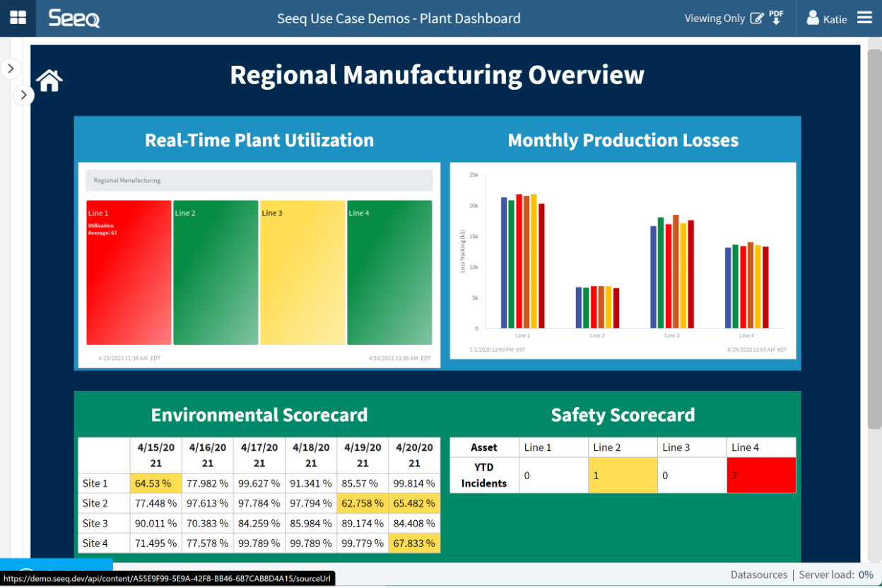Click the Viewing Only label
This screenshot has width=882, height=588.
coord(714,19)
